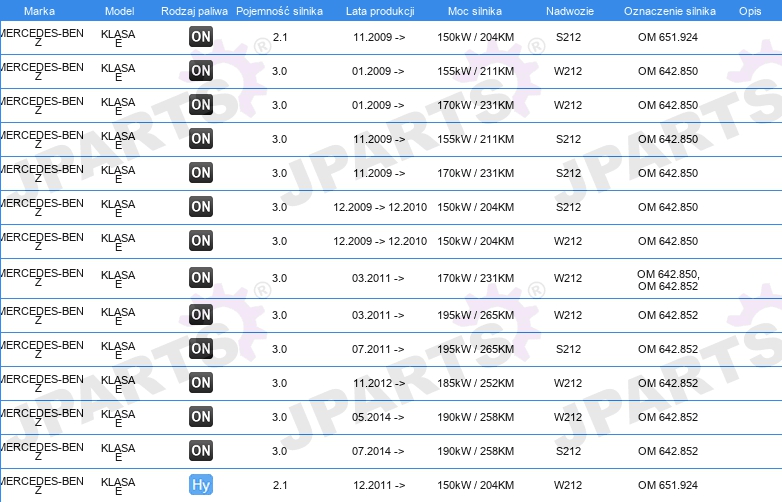Click the ON fuel icon for OM 651.924 S212 row
782x502 pixels.
(x=201, y=36)
